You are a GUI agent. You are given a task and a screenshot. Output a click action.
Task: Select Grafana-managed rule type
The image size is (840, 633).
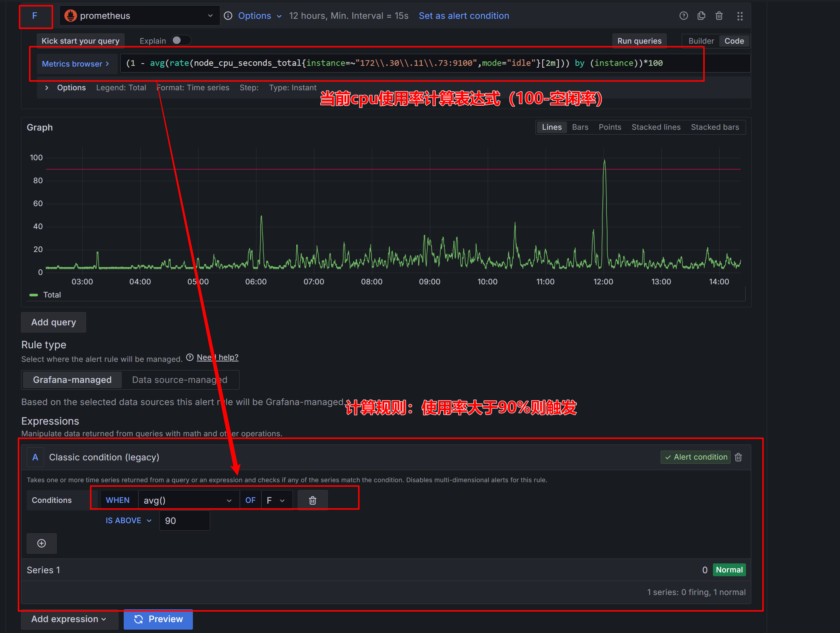coord(72,380)
